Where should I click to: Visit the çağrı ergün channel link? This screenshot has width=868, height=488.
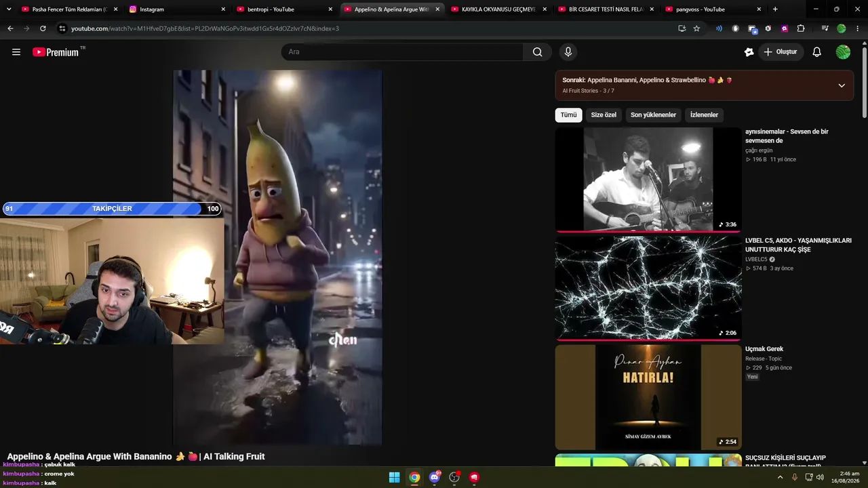(759, 150)
